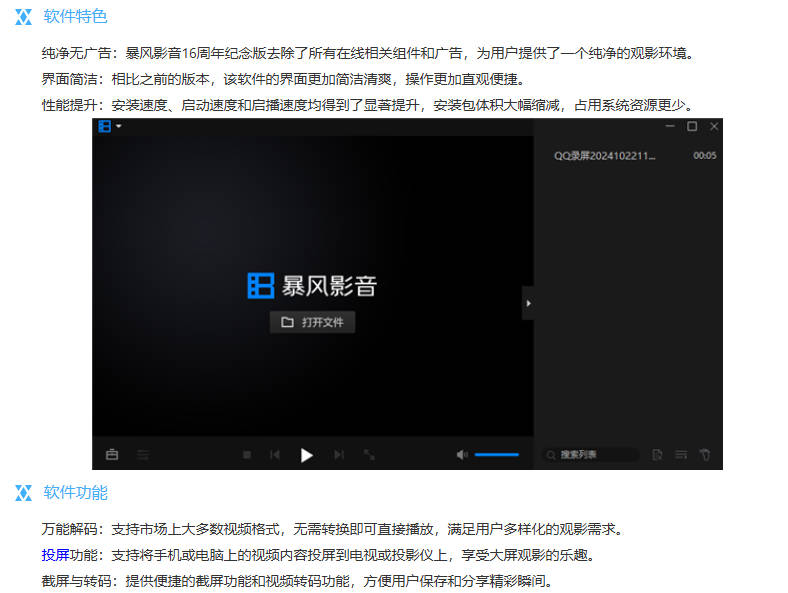Image resolution: width=788 pixels, height=593 pixels.
Task: Clear the playlist with the trash icon
Action: coord(705,455)
